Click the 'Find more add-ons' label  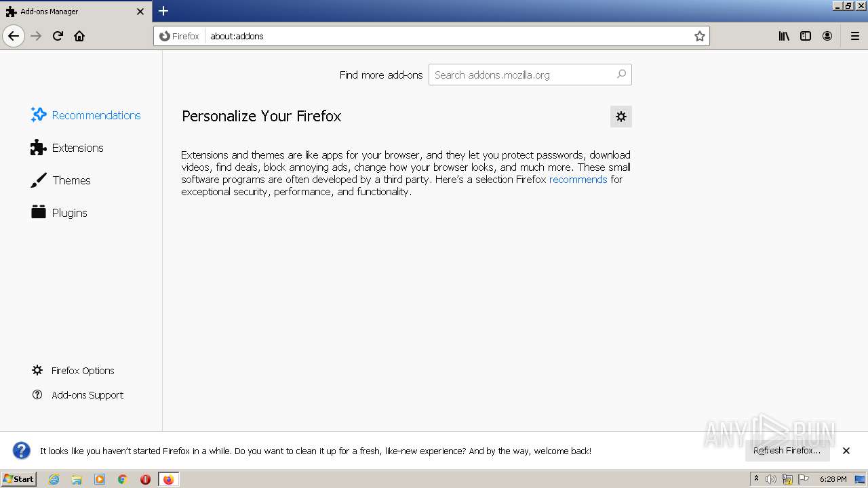pos(381,75)
